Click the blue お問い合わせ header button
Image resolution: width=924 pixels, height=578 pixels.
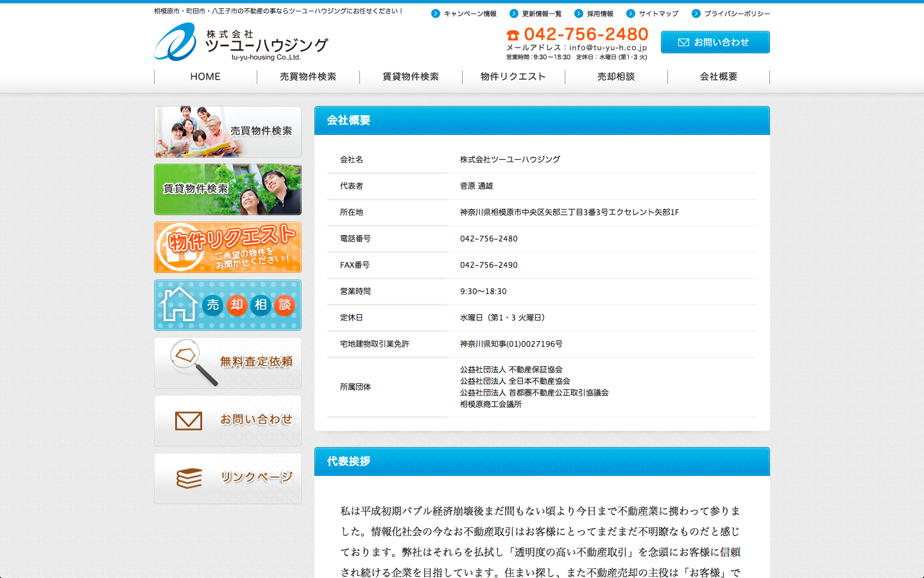pyautogui.click(x=715, y=42)
